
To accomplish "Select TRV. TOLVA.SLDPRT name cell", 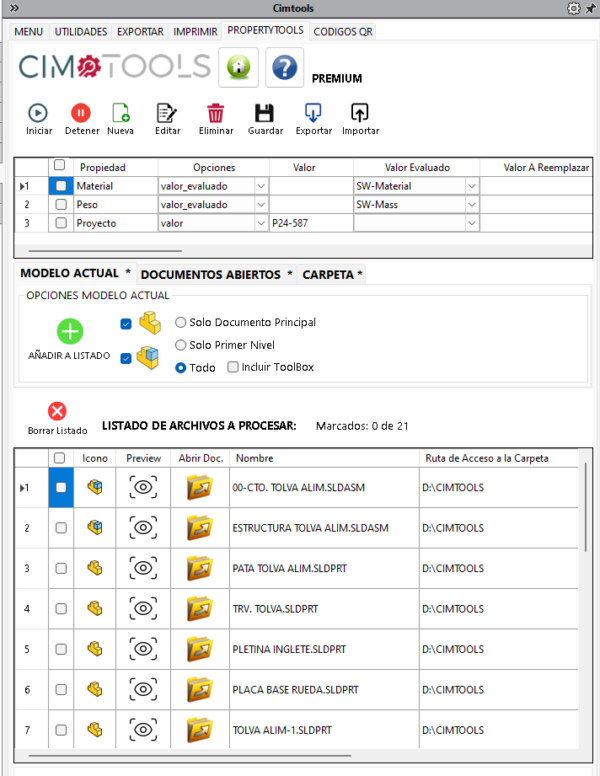I will point(324,609).
